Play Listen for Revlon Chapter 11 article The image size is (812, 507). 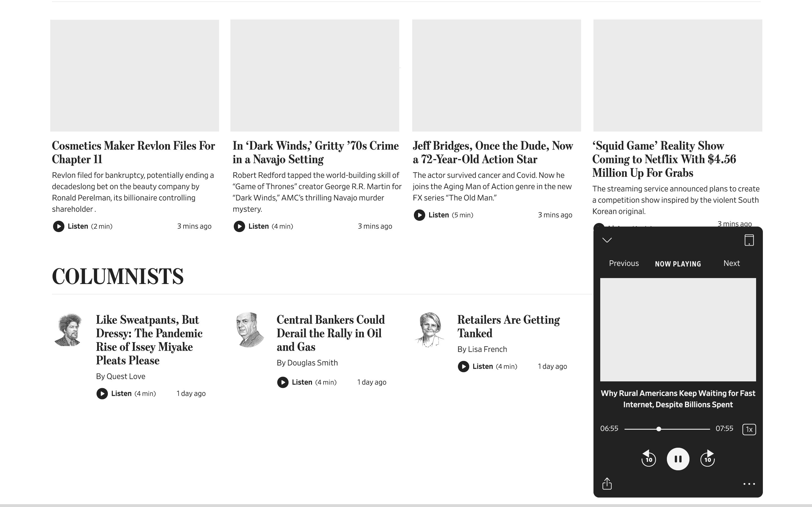coord(59,226)
